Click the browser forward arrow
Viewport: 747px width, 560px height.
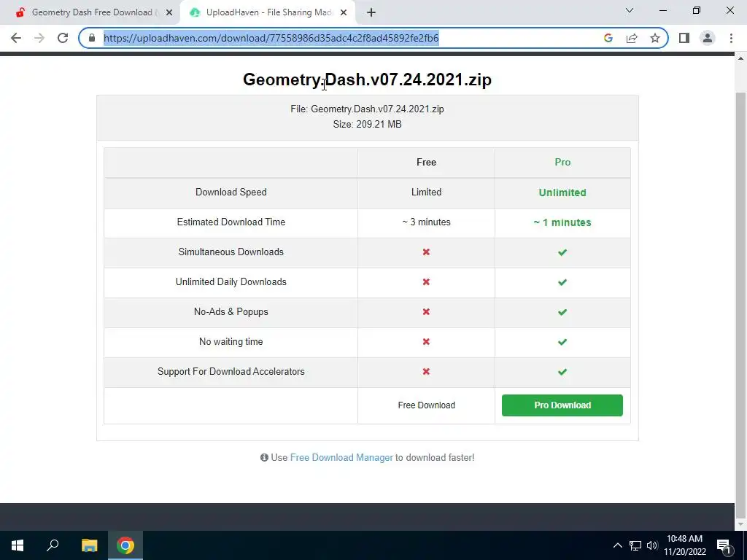pos(39,38)
